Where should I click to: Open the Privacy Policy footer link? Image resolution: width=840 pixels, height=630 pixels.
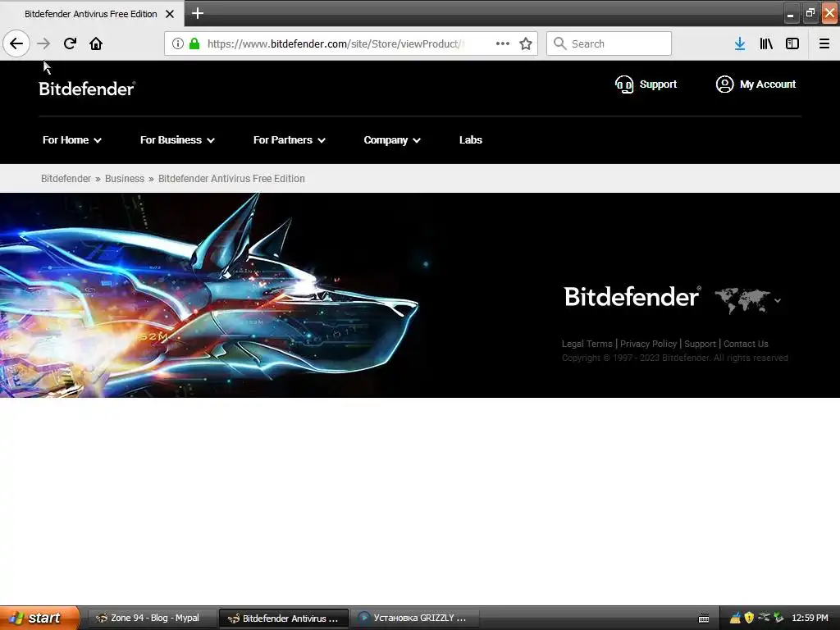(648, 344)
